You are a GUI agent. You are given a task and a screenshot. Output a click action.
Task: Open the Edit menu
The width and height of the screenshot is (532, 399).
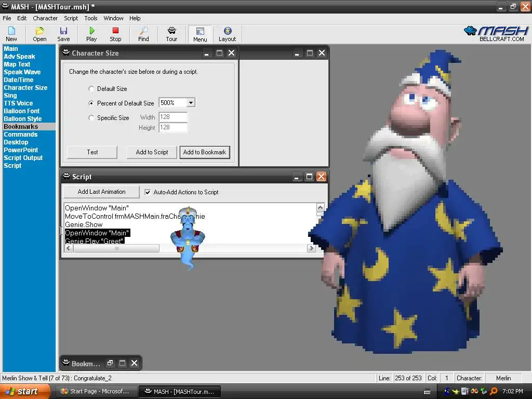22,18
